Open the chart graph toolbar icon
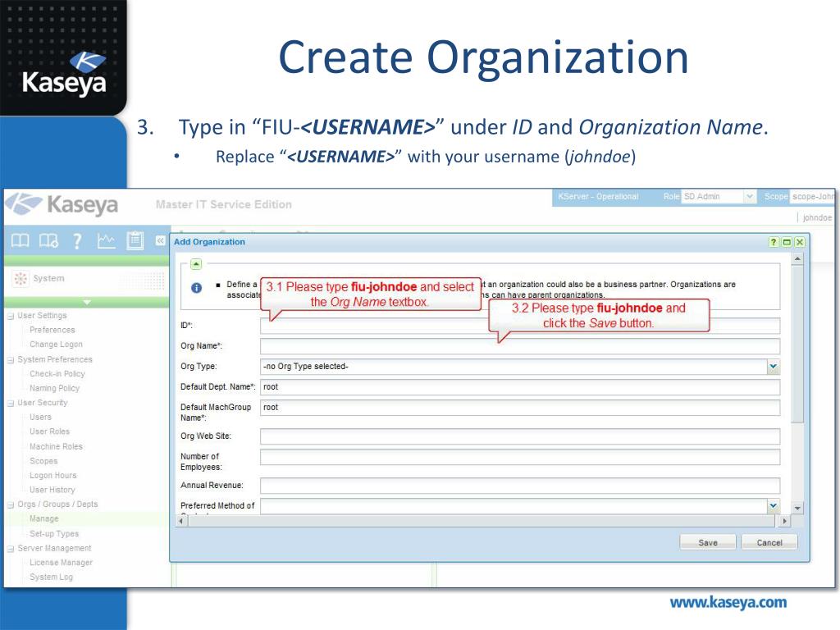Viewport: 840px width, 630px height. tap(106, 240)
